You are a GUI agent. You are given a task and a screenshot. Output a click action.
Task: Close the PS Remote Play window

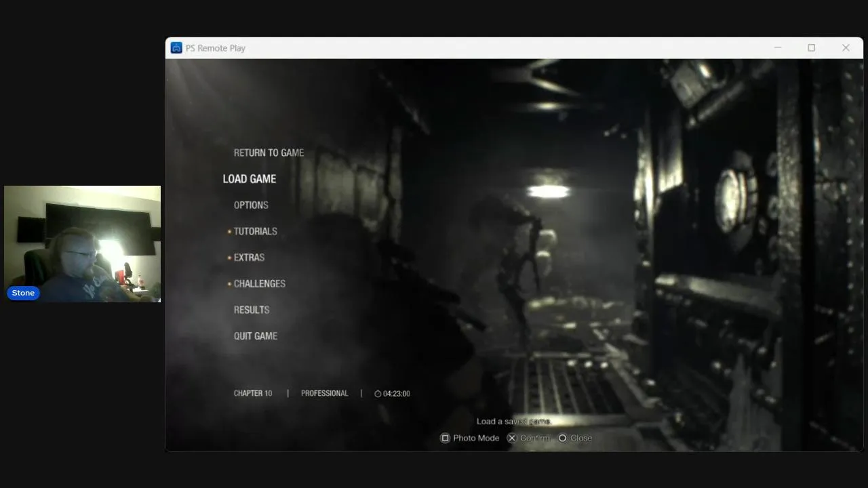tap(846, 48)
